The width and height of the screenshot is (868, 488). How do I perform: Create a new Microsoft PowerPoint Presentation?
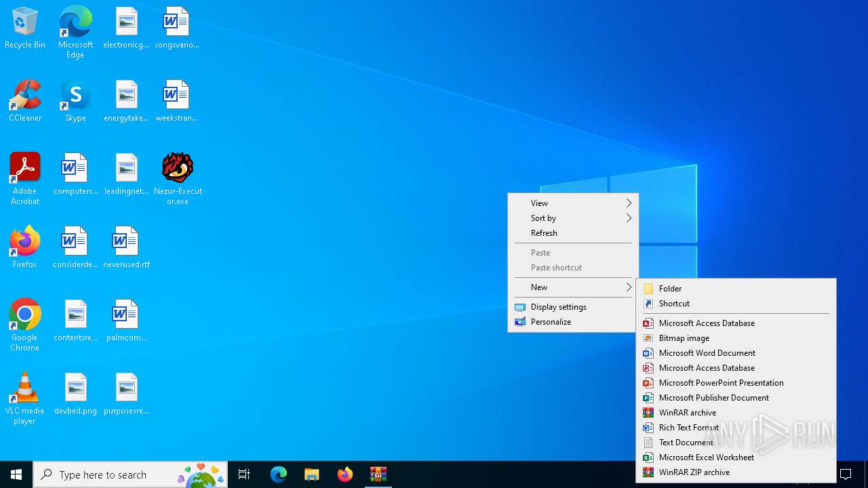tap(736, 382)
